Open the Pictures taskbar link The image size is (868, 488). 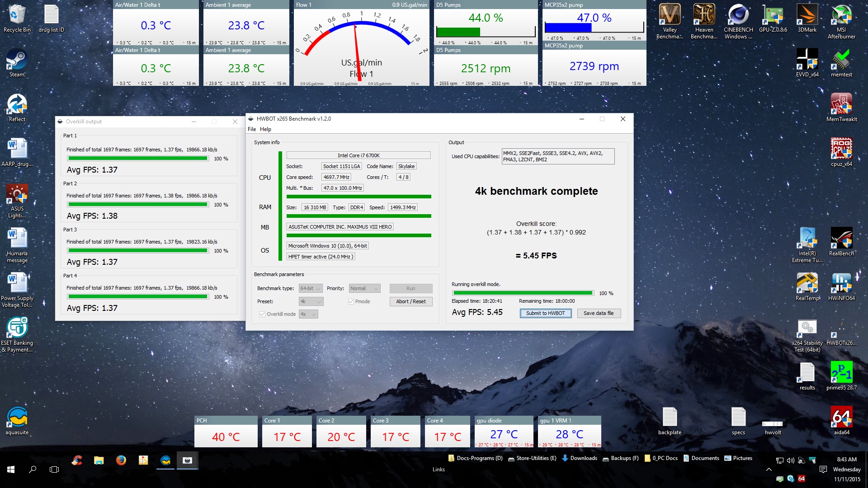pos(738,458)
